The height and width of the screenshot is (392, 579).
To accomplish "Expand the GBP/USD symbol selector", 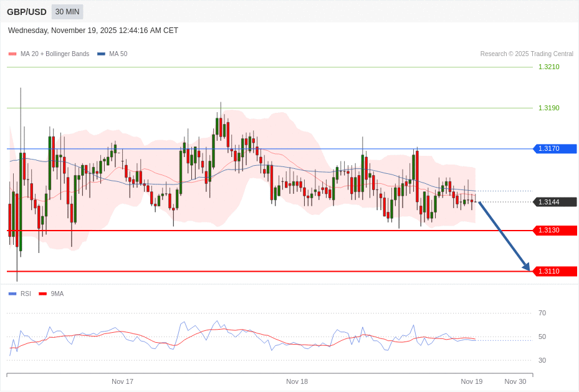I will pyautogui.click(x=27, y=12).
